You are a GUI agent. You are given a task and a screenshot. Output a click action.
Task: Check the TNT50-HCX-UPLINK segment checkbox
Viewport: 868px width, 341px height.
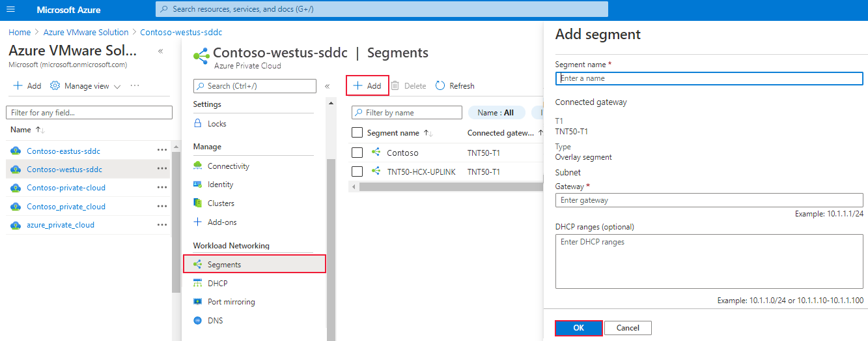(x=357, y=171)
